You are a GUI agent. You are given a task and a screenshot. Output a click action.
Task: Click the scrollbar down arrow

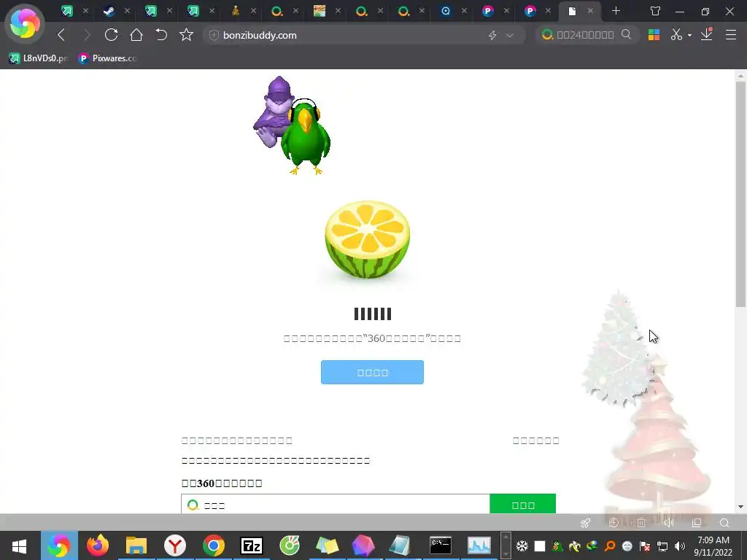click(x=740, y=507)
